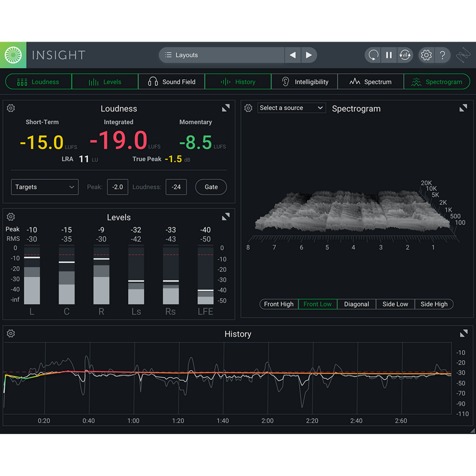This screenshot has width=476, height=476.
Task: Select Side Low spectrogram view
Action: point(395,304)
